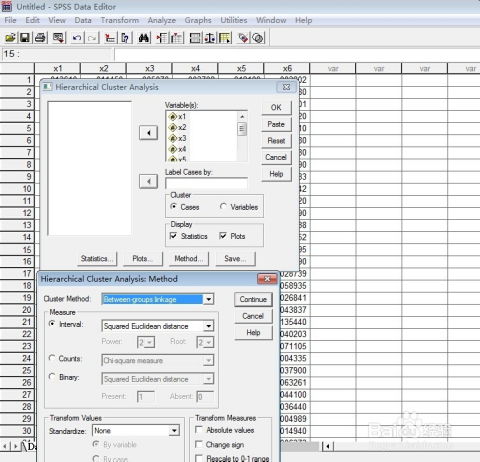Toggle the Statistics display checkbox
This screenshot has height=462, width=480.
pos(173,236)
